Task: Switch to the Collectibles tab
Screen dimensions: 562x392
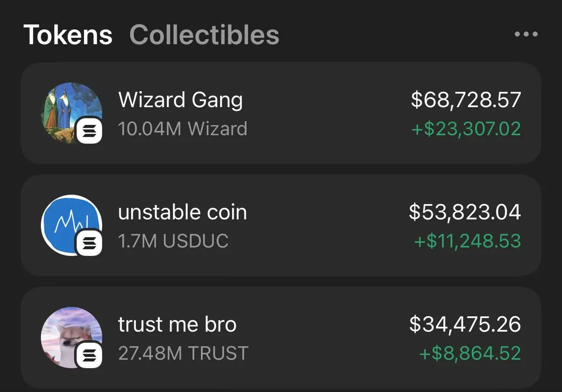Action: [204, 35]
